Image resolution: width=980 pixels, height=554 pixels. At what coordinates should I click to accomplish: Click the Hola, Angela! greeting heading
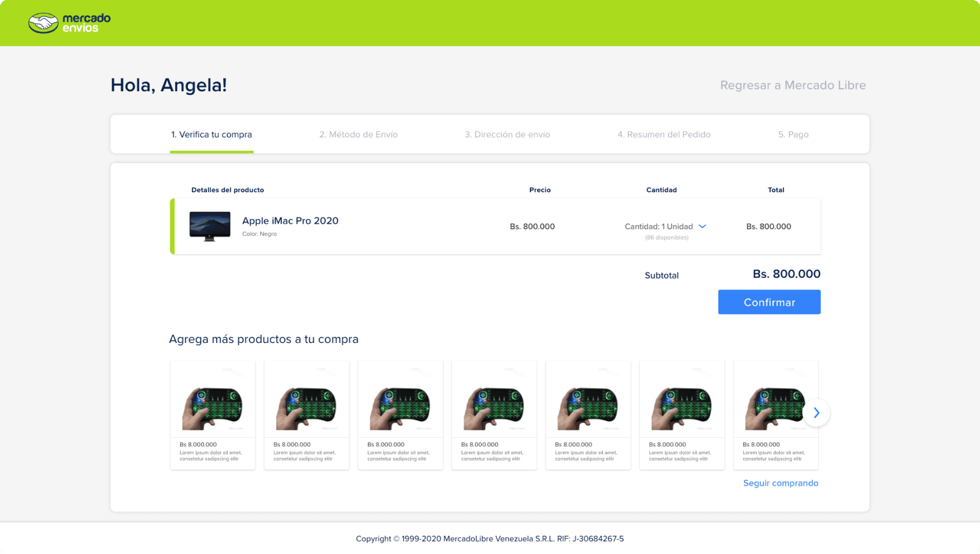pos(169,85)
